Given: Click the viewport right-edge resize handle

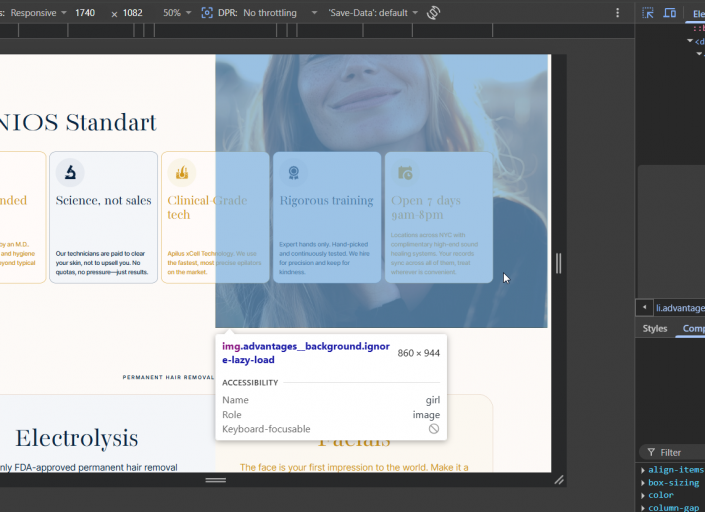Looking at the screenshot, I should pos(558,263).
